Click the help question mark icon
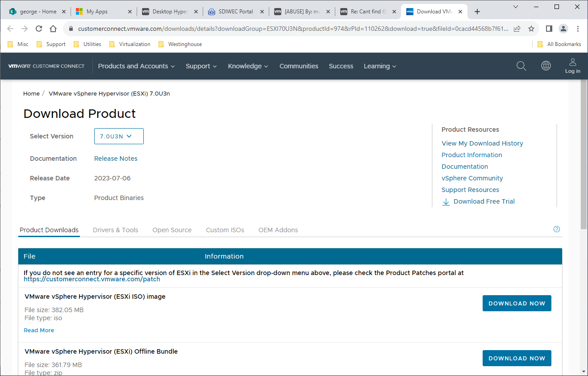 (x=556, y=229)
